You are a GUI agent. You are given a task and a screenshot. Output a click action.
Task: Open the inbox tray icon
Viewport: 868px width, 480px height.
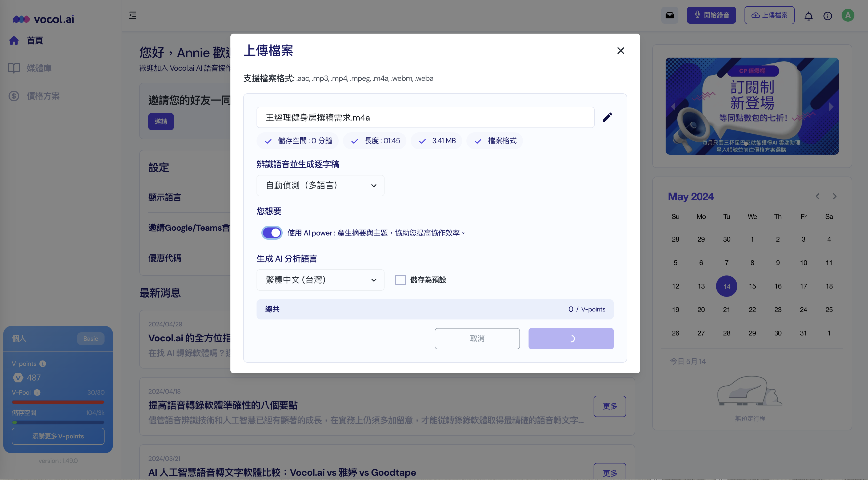click(670, 15)
